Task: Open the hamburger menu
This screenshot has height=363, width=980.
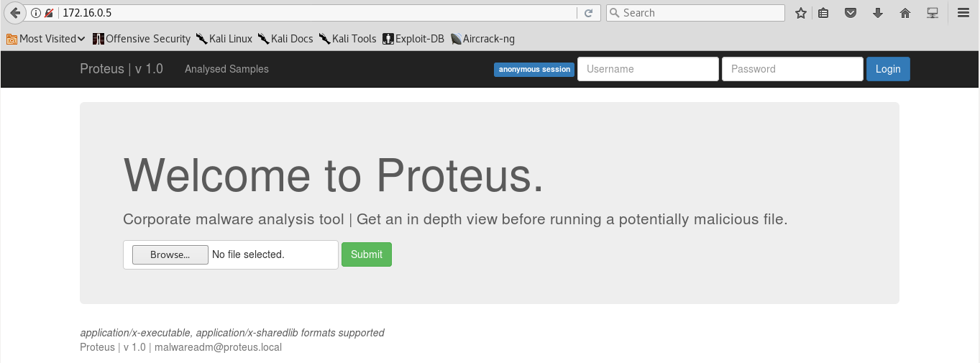Action: point(963,13)
